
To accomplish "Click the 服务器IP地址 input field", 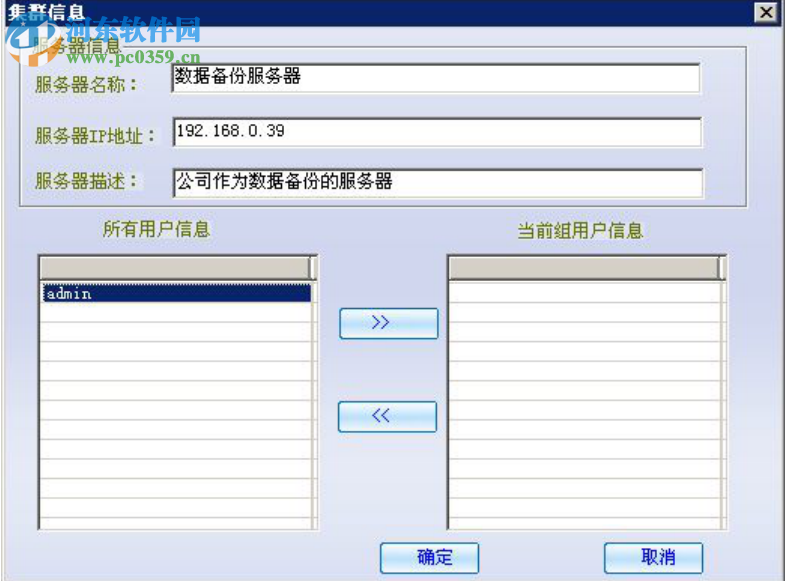I will tap(437, 132).
